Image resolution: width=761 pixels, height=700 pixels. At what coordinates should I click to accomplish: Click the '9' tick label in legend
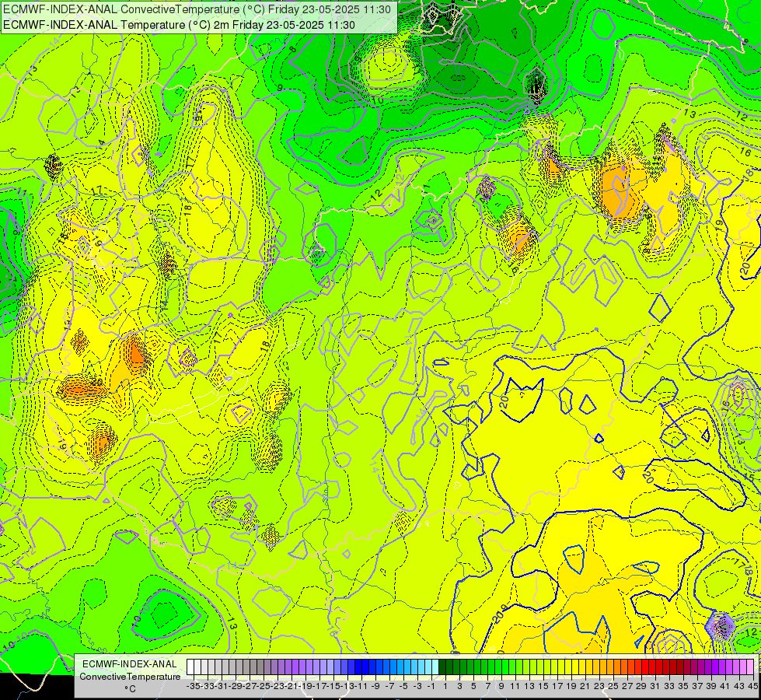pos(502,686)
